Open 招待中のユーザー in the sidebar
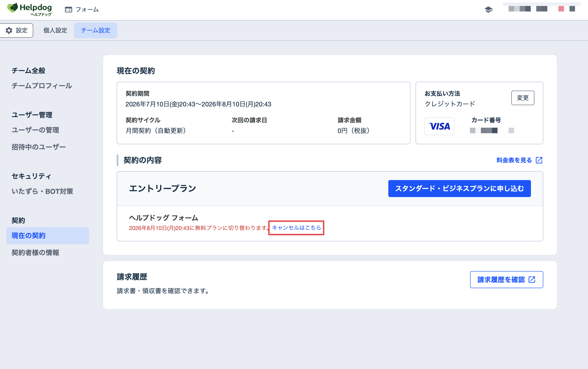This screenshot has height=369, width=588. point(39,147)
